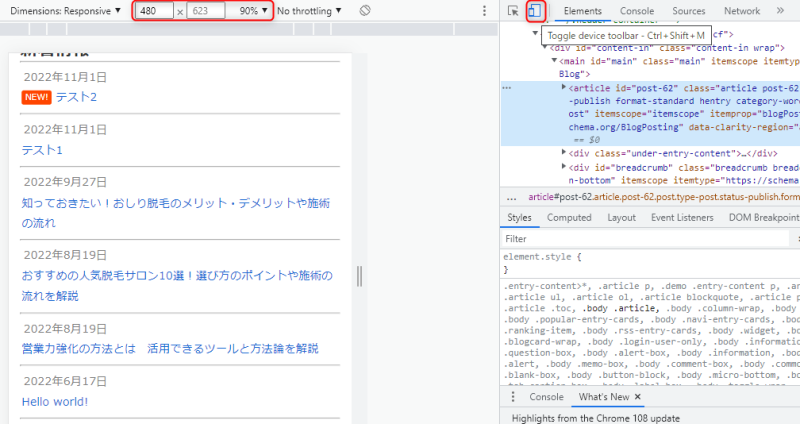
Task: Close the What's New drawer tab
Action: coord(638,396)
